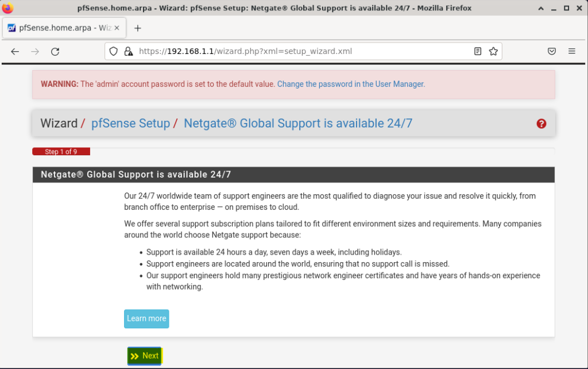Click the 'Wizard' breadcrumb text
The width and height of the screenshot is (588, 369).
tap(59, 123)
